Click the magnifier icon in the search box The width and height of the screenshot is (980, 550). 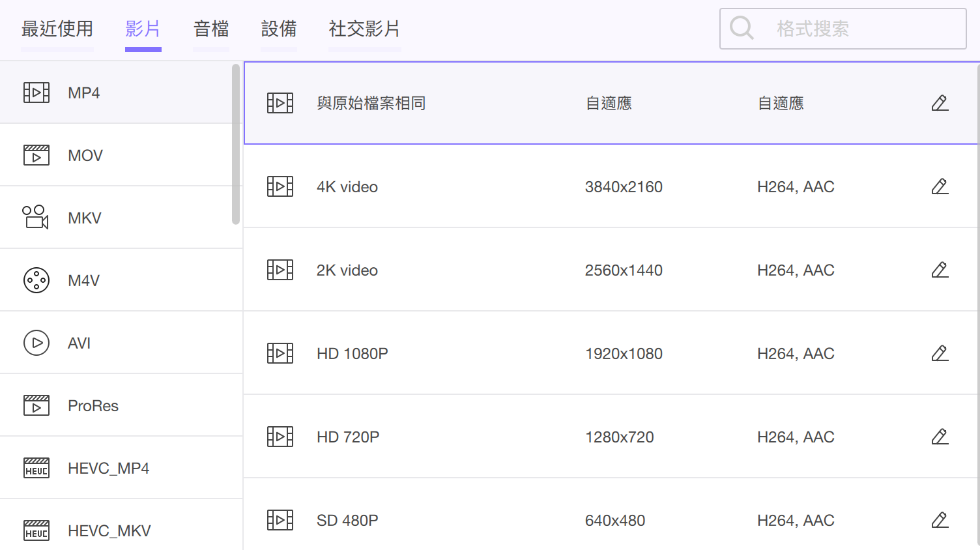tap(742, 28)
